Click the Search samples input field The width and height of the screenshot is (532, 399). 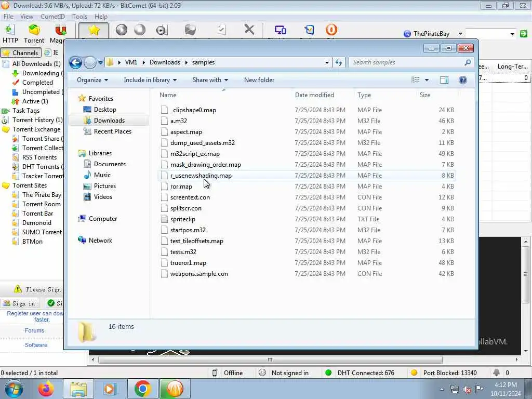click(407, 62)
